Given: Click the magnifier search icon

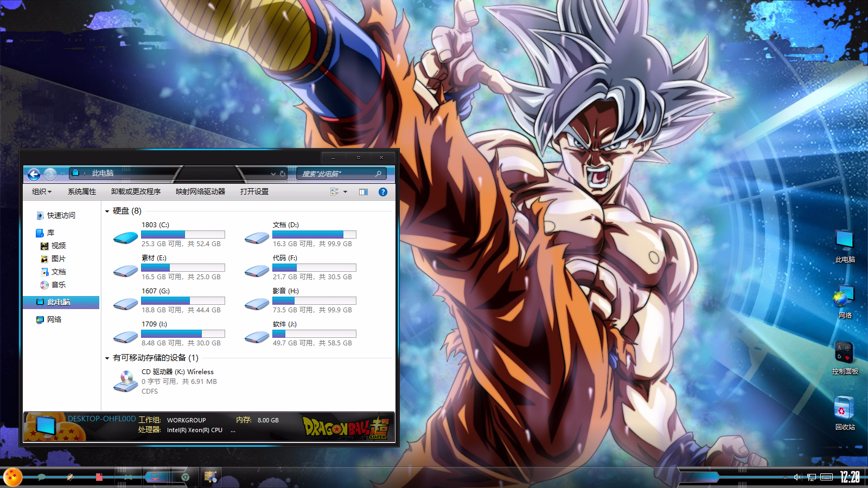Looking at the screenshot, I should tap(379, 174).
